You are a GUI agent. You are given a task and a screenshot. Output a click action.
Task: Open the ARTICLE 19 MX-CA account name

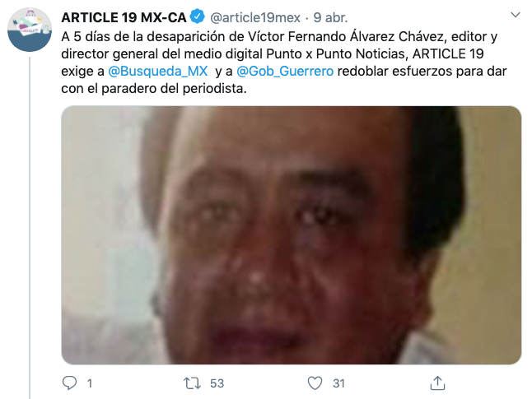124,17
